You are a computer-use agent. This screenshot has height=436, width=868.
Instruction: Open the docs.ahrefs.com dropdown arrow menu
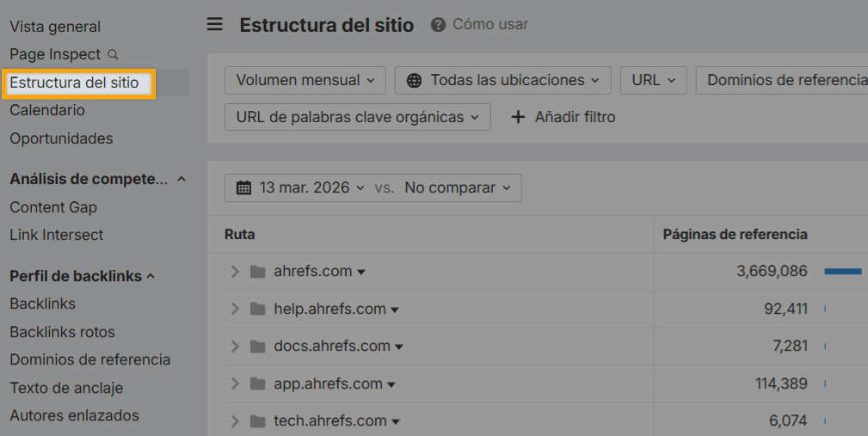coord(399,347)
